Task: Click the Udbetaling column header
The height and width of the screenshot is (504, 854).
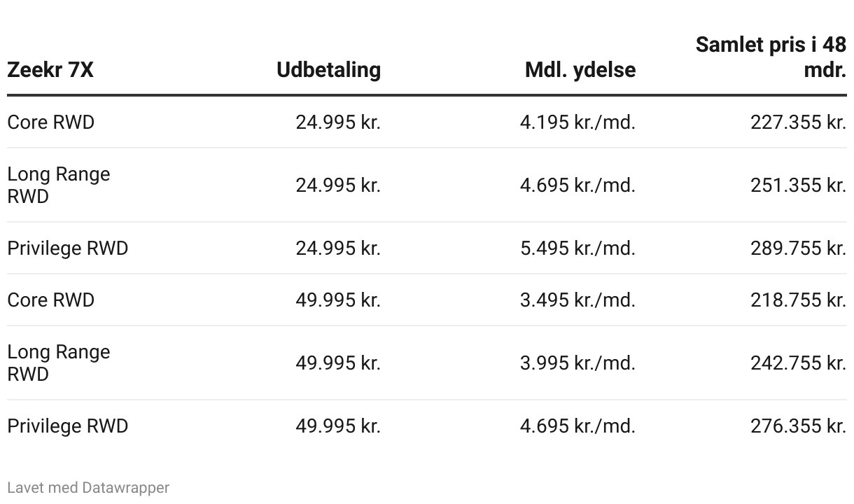Action: [328, 70]
